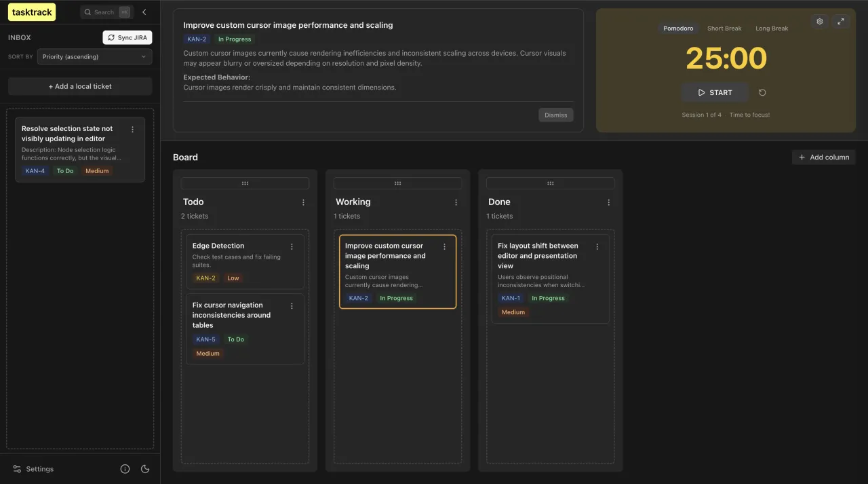This screenshot has width=868, height=484.
Task: Click the In Progress tag in ticket details
Action: coord(235,39)
